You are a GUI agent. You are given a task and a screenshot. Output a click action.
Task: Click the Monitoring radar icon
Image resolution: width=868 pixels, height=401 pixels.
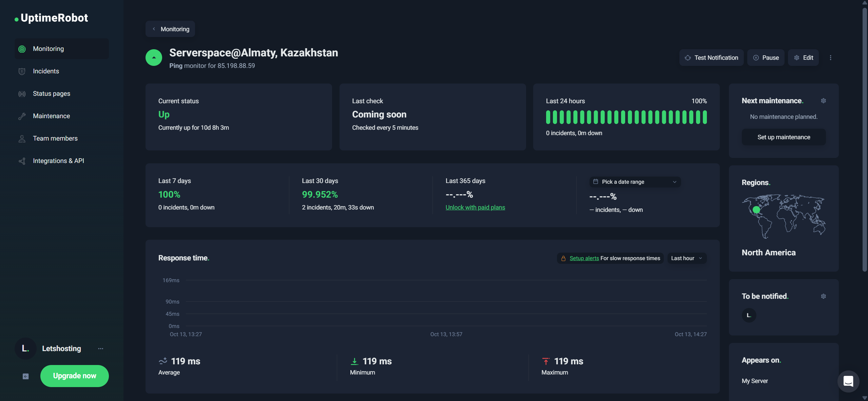22,49
